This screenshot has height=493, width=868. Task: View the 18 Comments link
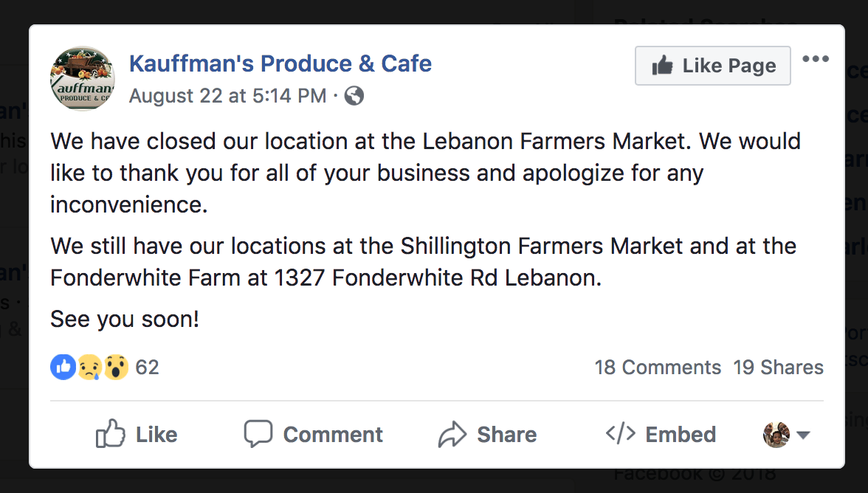coord(658,368)
